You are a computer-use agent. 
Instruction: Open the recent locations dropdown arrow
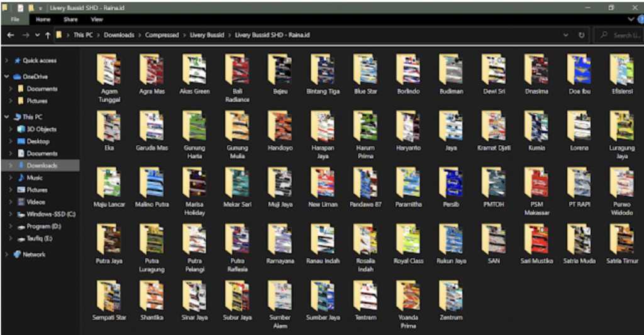pyautogui.click(x=37, y=35)
